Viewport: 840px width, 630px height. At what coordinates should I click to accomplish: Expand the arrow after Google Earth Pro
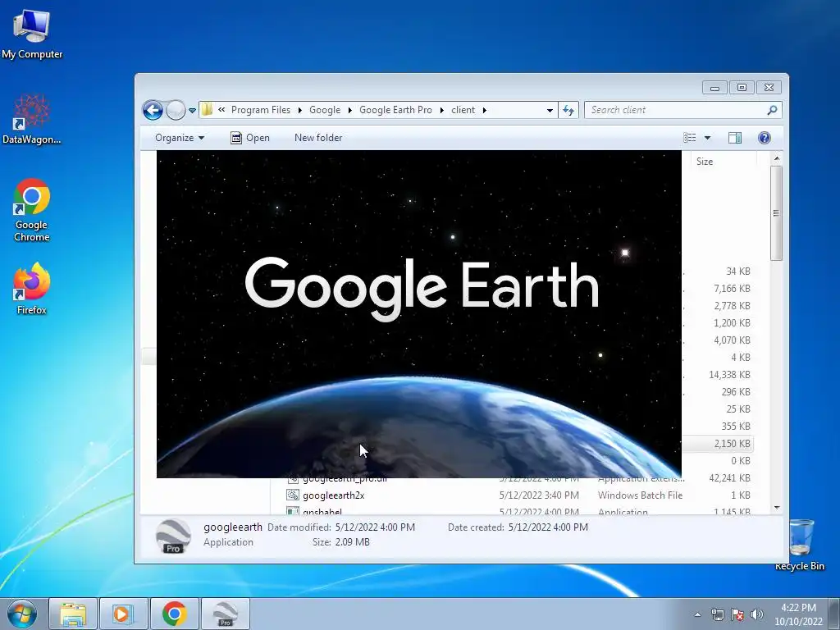click(442, 111)
